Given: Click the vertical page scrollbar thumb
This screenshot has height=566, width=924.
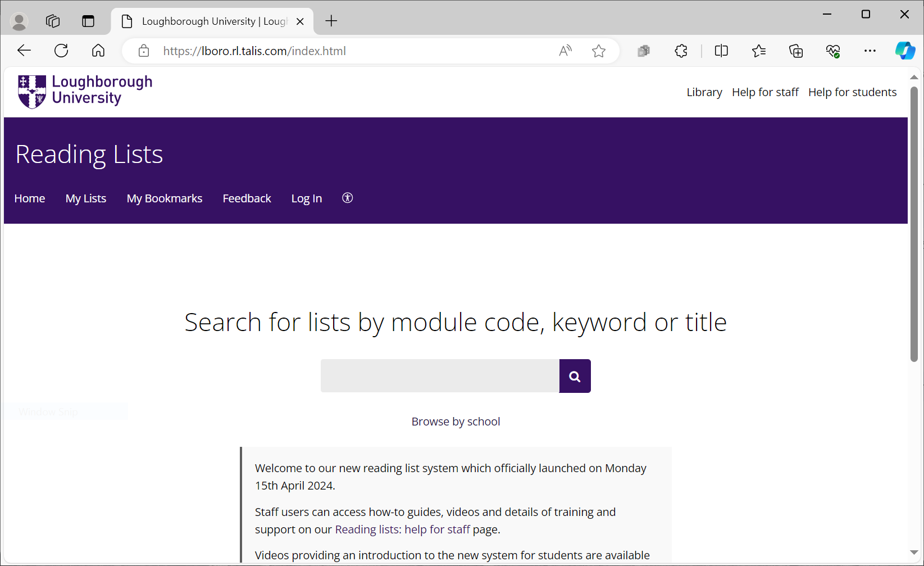Looking at the screenshot, I should [914, 225].
